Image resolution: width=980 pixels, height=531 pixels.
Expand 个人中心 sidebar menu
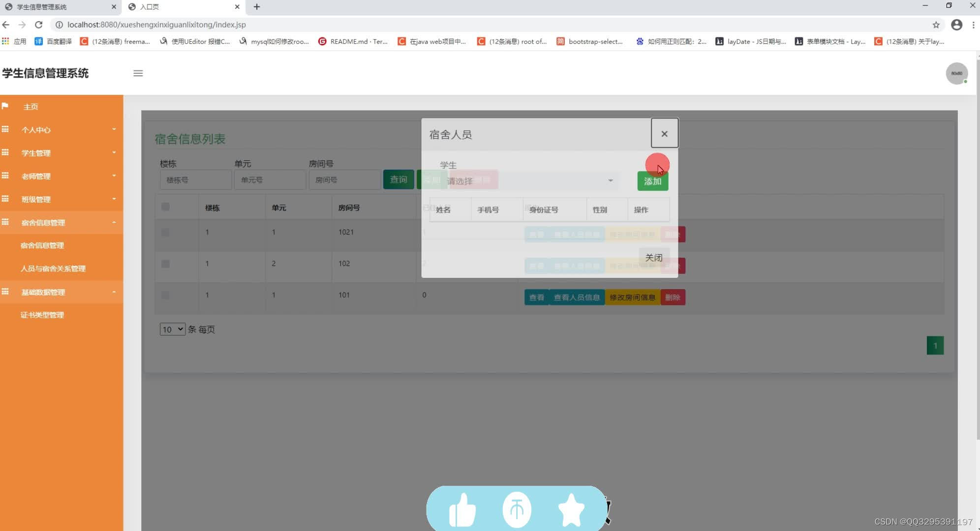tap(61, 130)
